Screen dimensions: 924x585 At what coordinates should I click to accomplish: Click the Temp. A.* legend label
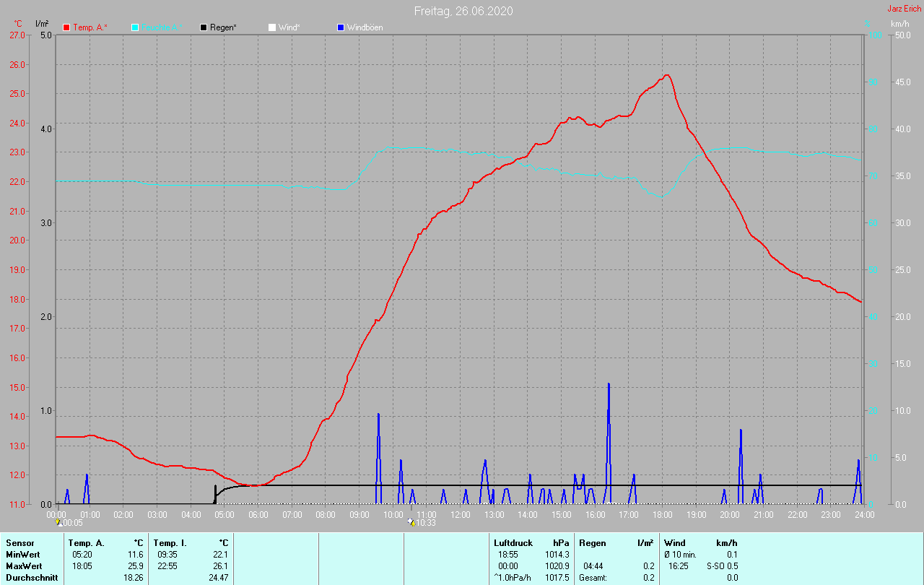(x=90, y=27)
